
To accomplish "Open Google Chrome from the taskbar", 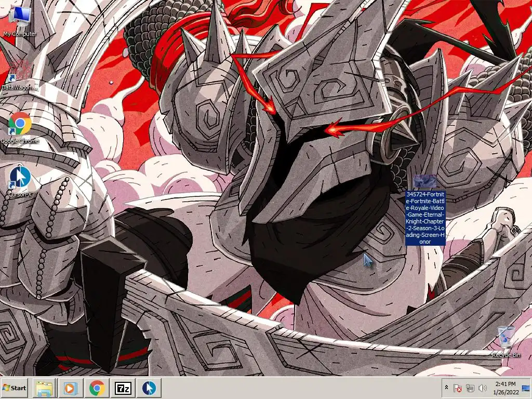I will point(97,388).
